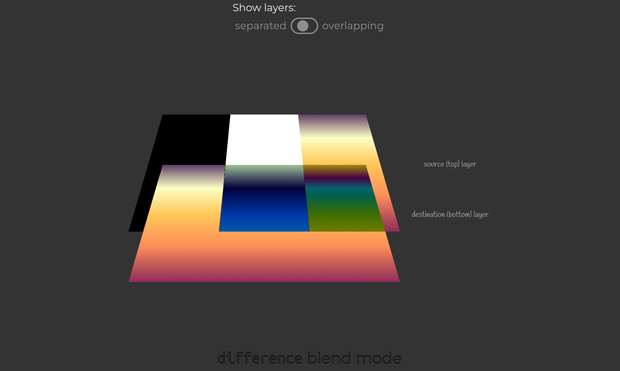Click the 'source (top) layer' label

point(450,164)
